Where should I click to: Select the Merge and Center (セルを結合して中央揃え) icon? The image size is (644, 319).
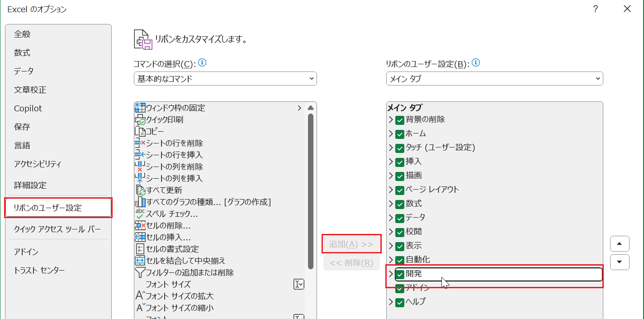(140, 261)
